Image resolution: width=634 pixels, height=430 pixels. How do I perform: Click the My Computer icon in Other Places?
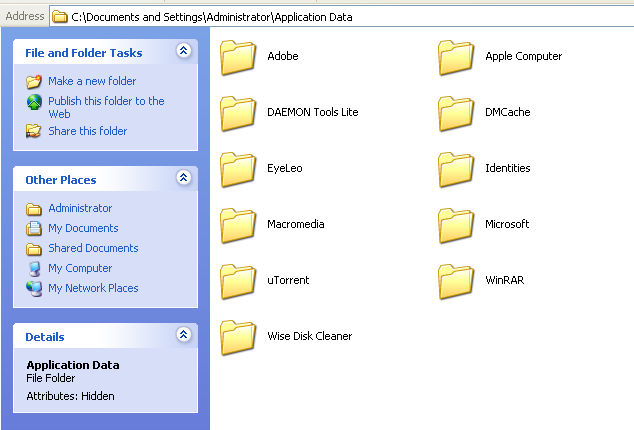click(x=35, y=269)
